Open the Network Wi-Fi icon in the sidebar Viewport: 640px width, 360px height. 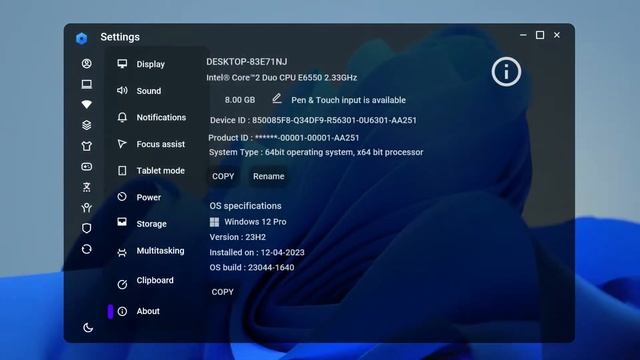tap(87, 104)
